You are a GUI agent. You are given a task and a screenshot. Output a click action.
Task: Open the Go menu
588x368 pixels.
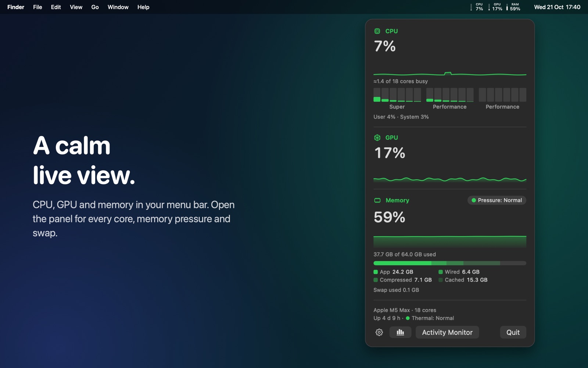tap(95, 7)
